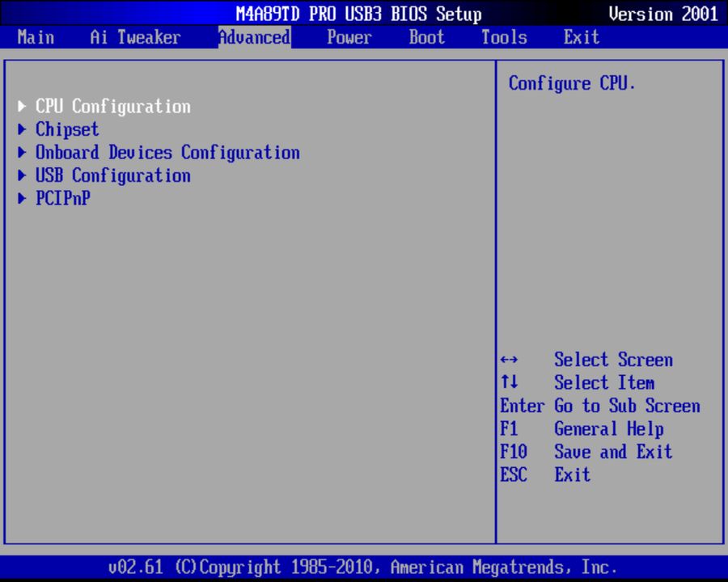This screenshot has width=728, height=582.
Task: Select the PCIPnP entry
Action: (62, 198)
